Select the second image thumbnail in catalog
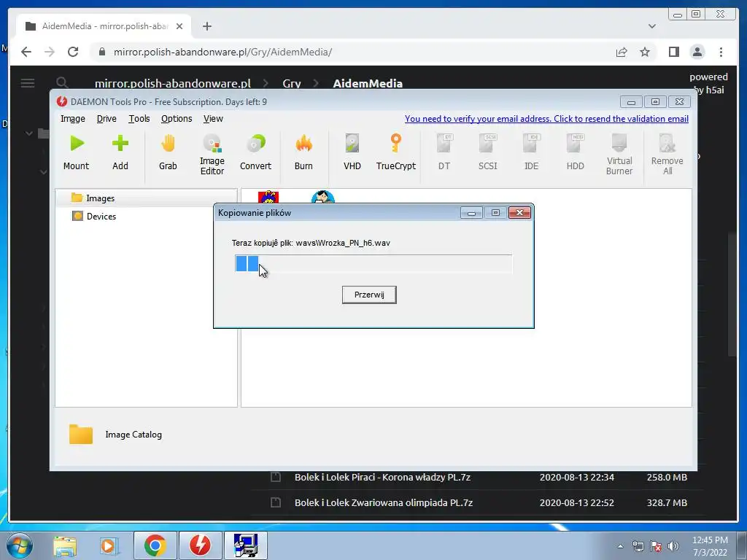 pos(323,197)
